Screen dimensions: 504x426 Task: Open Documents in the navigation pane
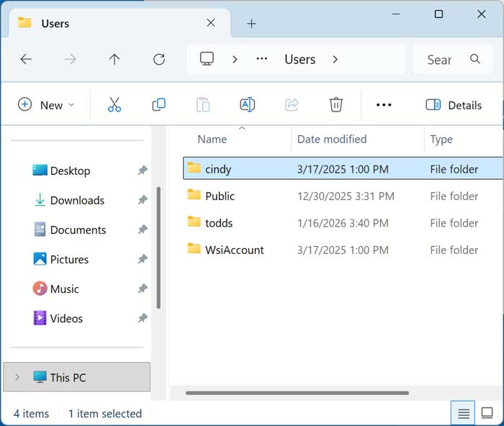[x=78, y=230]
